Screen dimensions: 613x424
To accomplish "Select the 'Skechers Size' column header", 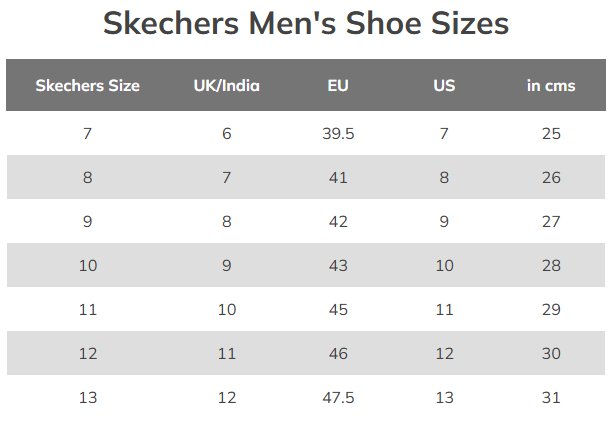I will tap(88, 85).
